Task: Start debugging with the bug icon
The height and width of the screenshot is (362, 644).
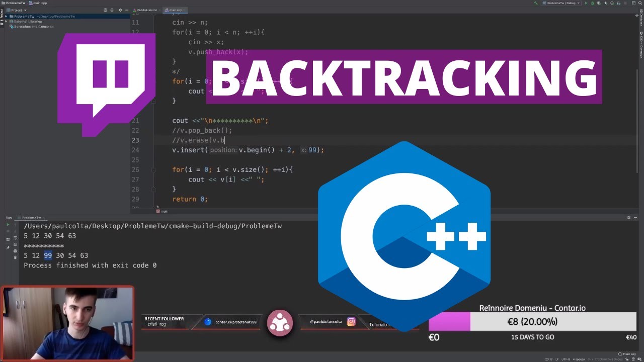Action: pos(592,3)
